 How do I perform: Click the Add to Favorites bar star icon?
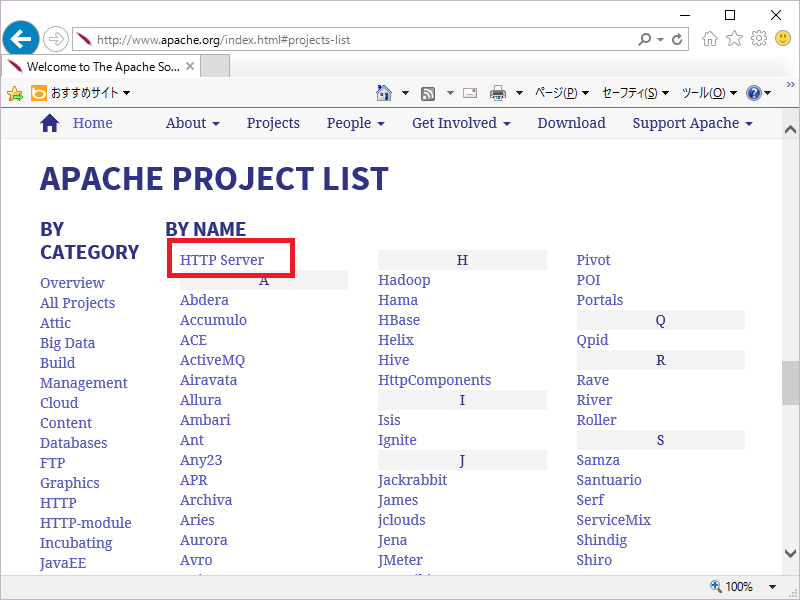tap(15, 93)
